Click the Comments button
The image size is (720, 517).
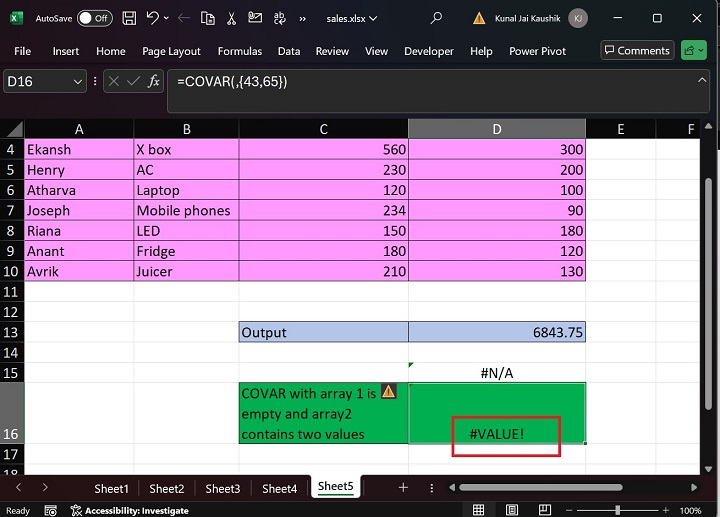637,51
